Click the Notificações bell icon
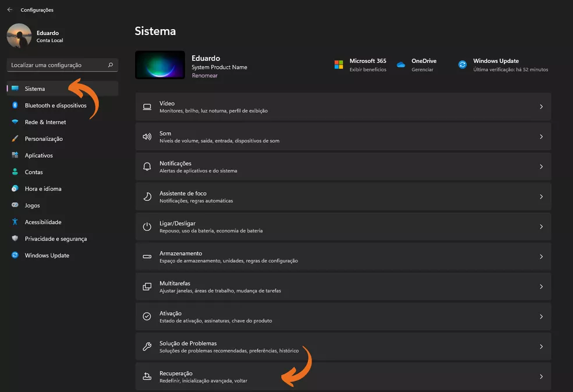This screenshot has width=573, height=392. (147, 167)
